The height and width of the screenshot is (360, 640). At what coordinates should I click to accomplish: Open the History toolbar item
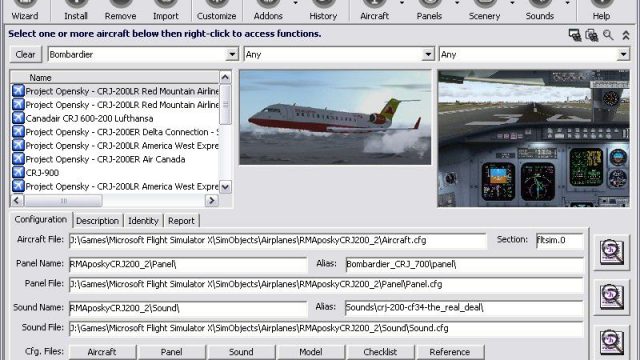(x=323, y=11)
